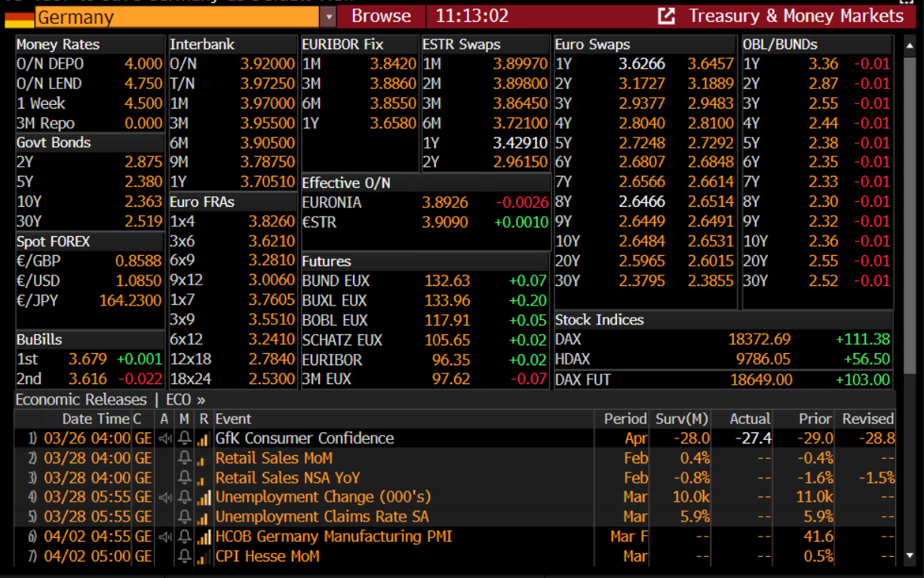924x578 pixels.
Task: Click the Browse button
Action: coord(381,16)
